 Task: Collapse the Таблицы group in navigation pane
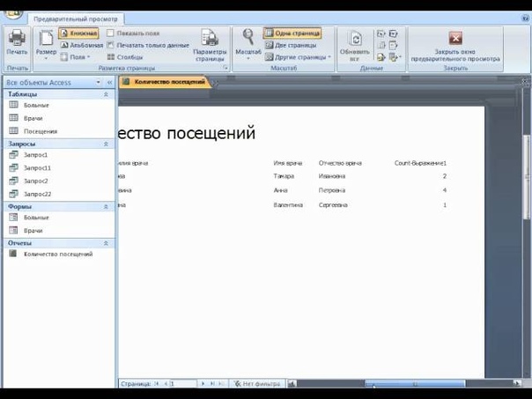[x=107, y=93]
